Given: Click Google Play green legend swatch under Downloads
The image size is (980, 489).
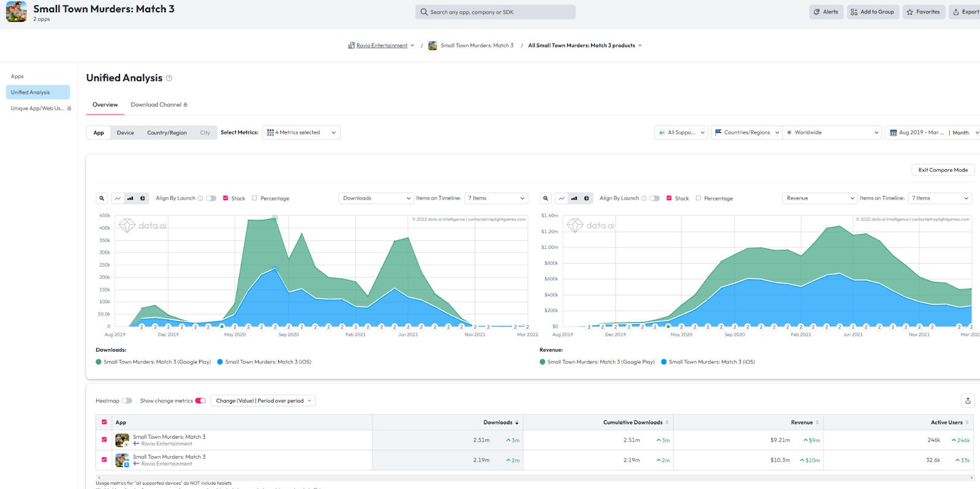Looking at the screenshot, I should [99, 362].
